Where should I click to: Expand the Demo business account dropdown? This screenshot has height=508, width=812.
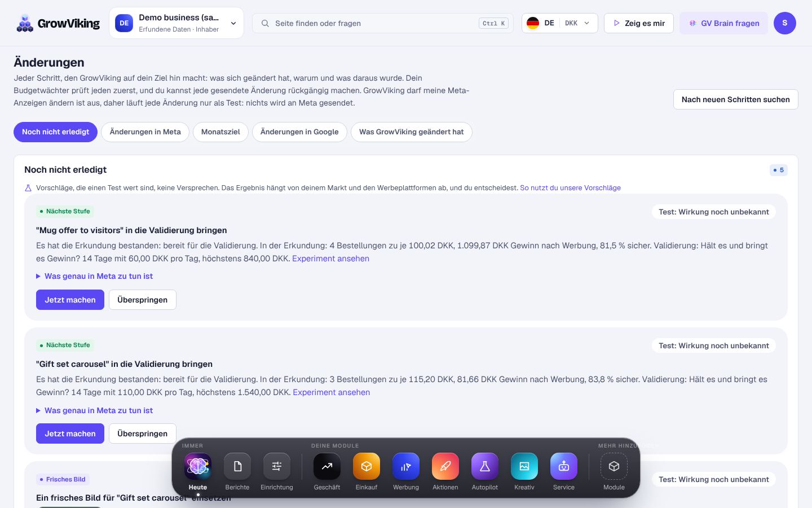click(x=176, y=23)
